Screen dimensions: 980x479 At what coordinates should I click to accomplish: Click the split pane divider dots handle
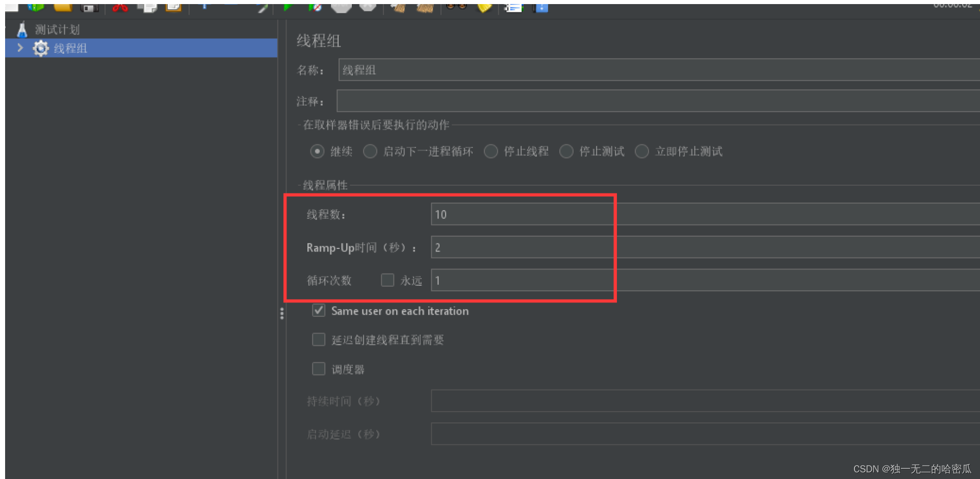pos(282,313)
